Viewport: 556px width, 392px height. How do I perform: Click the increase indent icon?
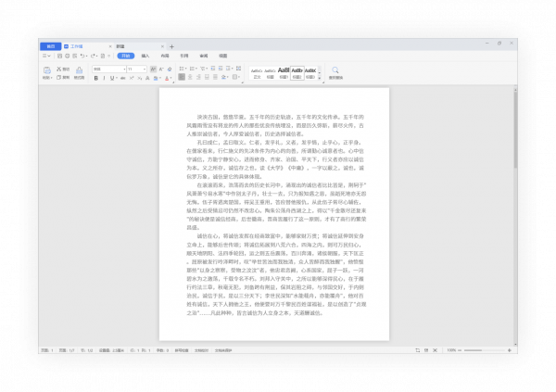pos(221,69)
